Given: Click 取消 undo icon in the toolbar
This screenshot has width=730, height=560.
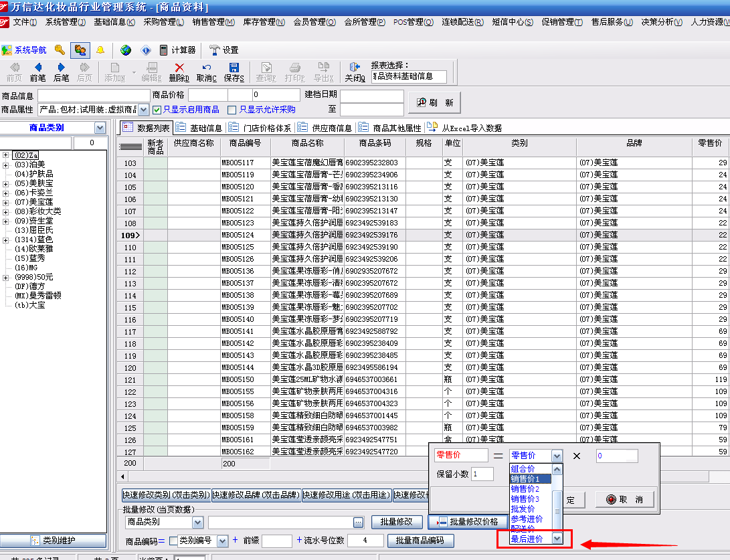Looking at the screenshot, I should coord(207,72).
